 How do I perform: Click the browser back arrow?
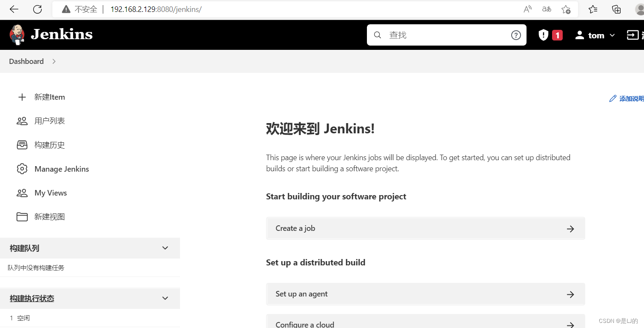pos(14,9)
